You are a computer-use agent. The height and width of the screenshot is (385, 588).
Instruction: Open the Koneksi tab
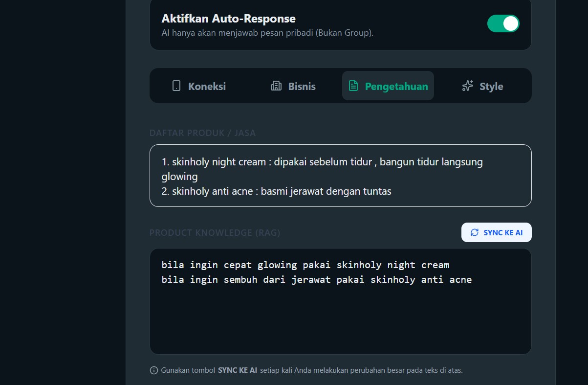tap(199, 86)
